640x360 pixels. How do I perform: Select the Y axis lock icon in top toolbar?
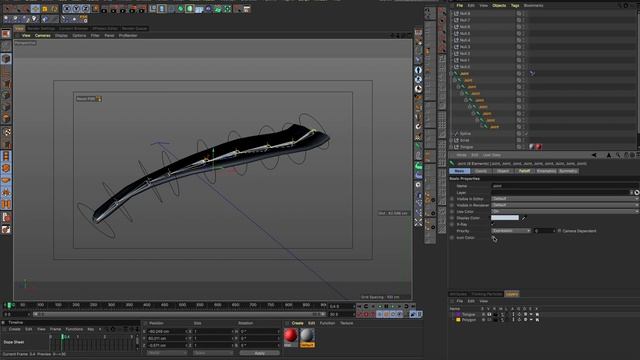(x=76, y=8)
